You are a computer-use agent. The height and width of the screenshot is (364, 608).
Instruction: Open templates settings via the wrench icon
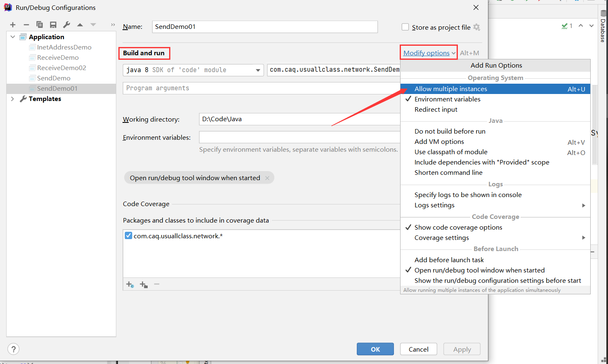click(x=66, y=24)
